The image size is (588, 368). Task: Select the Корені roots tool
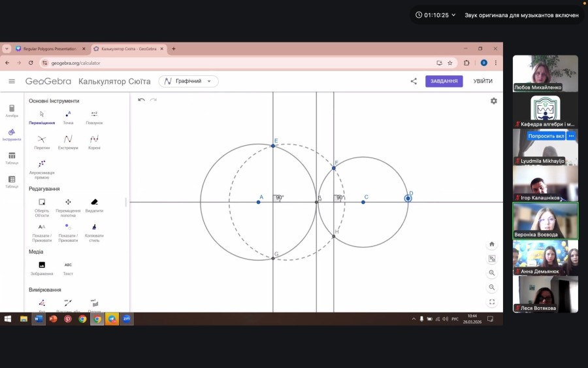(x=94, y=142)
